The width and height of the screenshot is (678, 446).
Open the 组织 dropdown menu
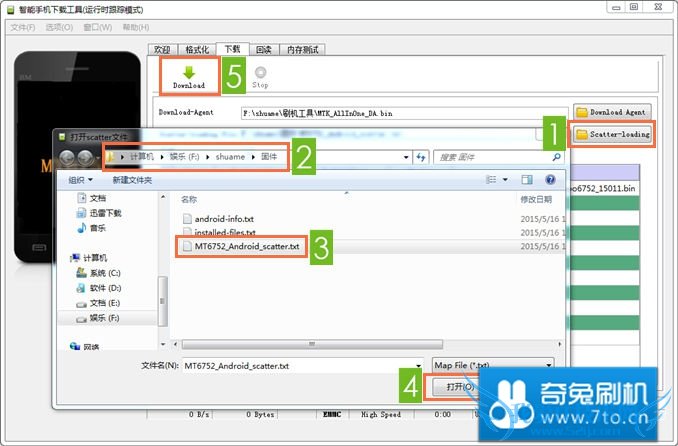(80, 180)
